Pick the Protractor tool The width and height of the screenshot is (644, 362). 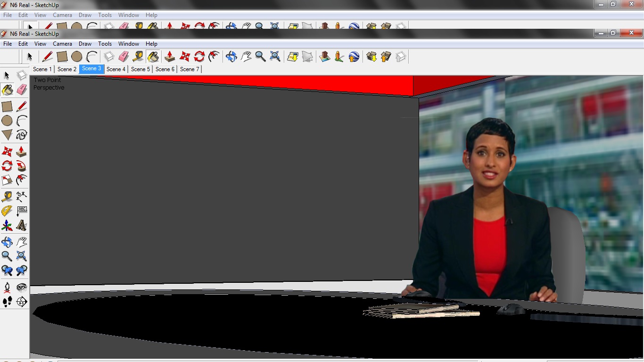tap(7, 211)
